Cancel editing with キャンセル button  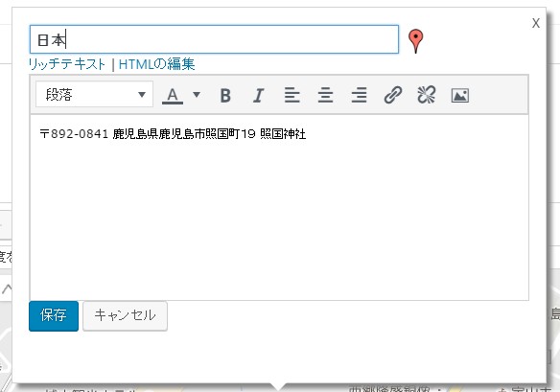coord(125,316)
